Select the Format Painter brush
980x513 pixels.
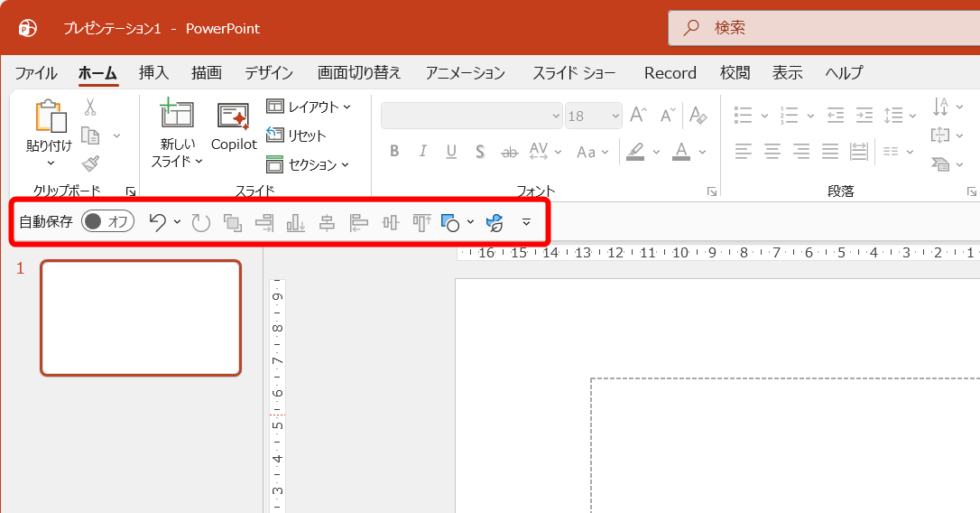[90, 163]
